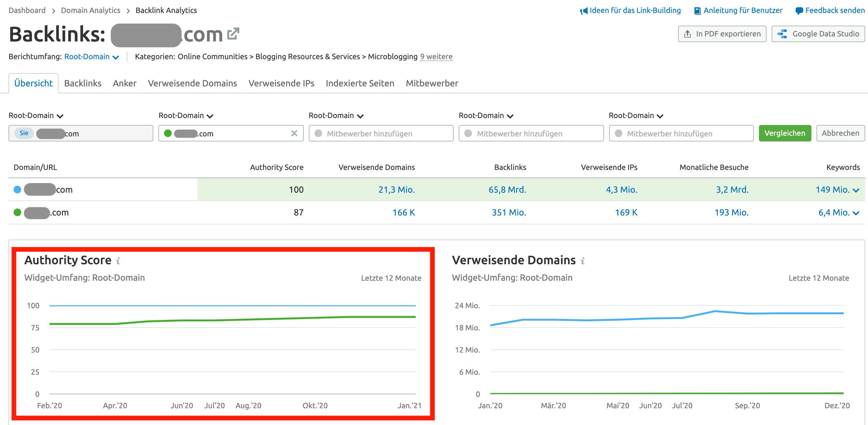Click the 4,3 Mio. referring IPs value
The width and height of the screenshot is (868, 425).
[622, 190]
